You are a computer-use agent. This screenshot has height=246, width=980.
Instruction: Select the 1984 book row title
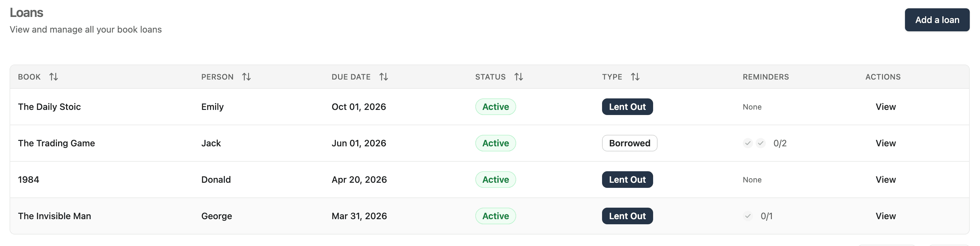click(28, 180)
